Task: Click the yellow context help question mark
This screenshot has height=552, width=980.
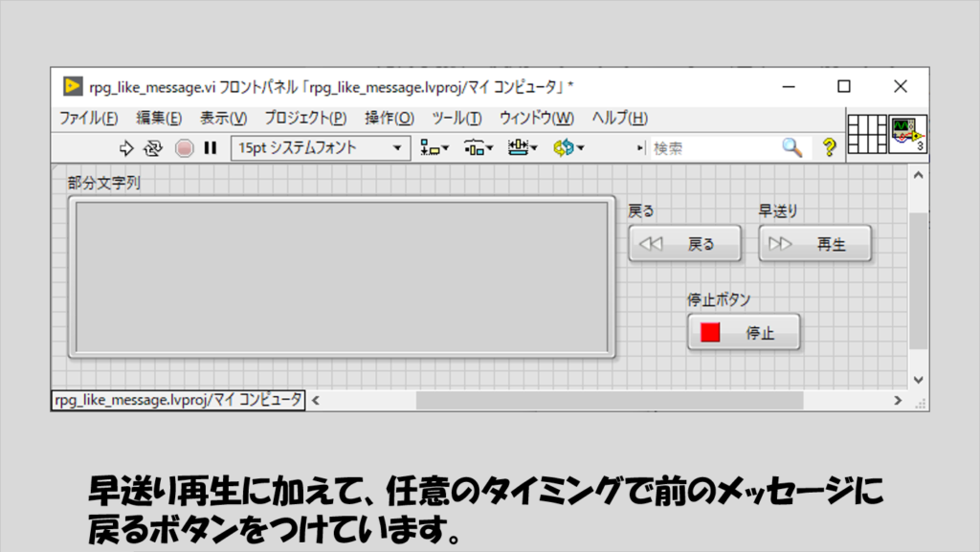Action: 829,147
